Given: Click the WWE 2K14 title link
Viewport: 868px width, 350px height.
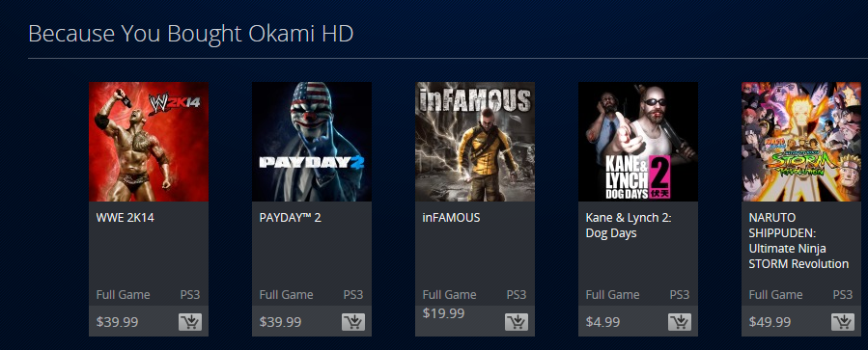Looking at the screenshot, I should tap(126, 218).
